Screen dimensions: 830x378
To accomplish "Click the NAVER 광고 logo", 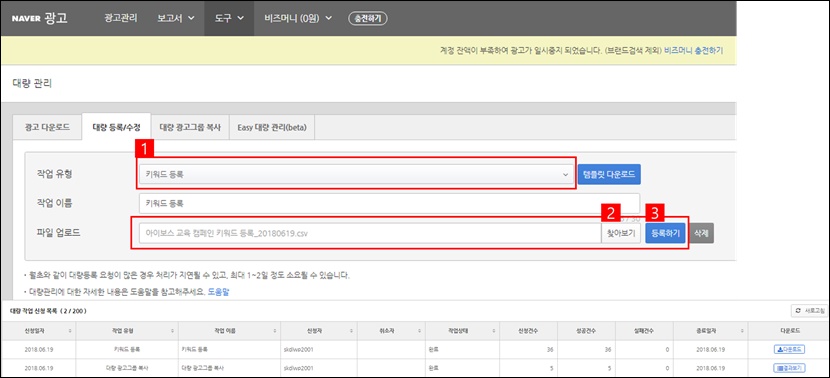I will point(39,18).
